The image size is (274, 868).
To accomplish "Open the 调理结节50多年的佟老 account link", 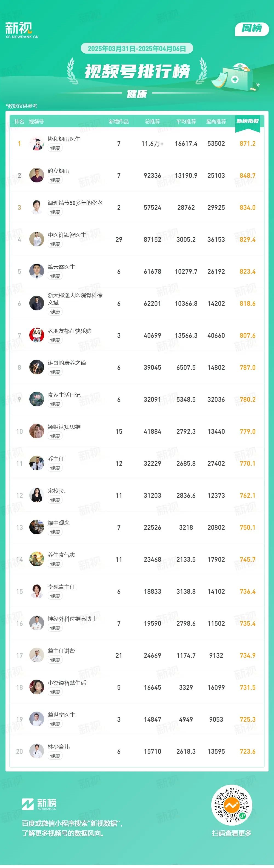I will (75, 203).
